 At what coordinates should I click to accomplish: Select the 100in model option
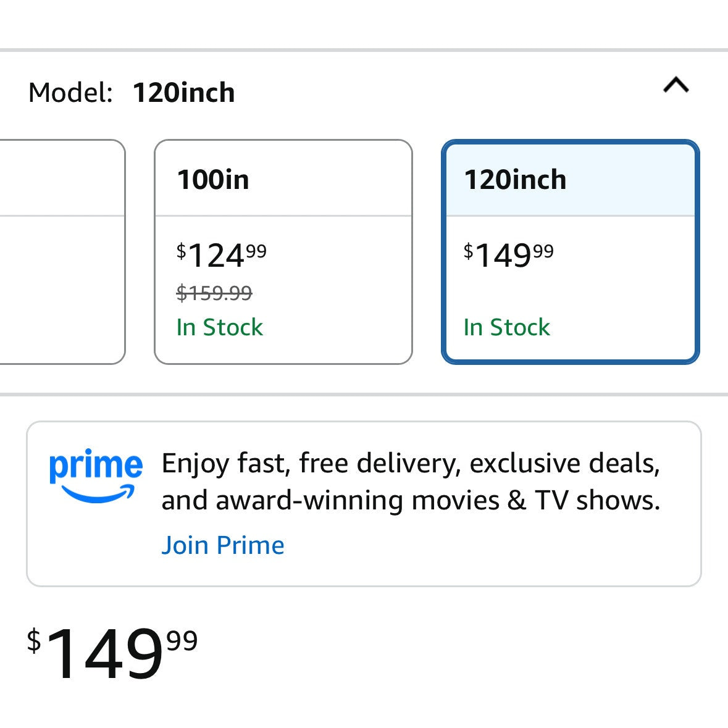pos(283,252)
